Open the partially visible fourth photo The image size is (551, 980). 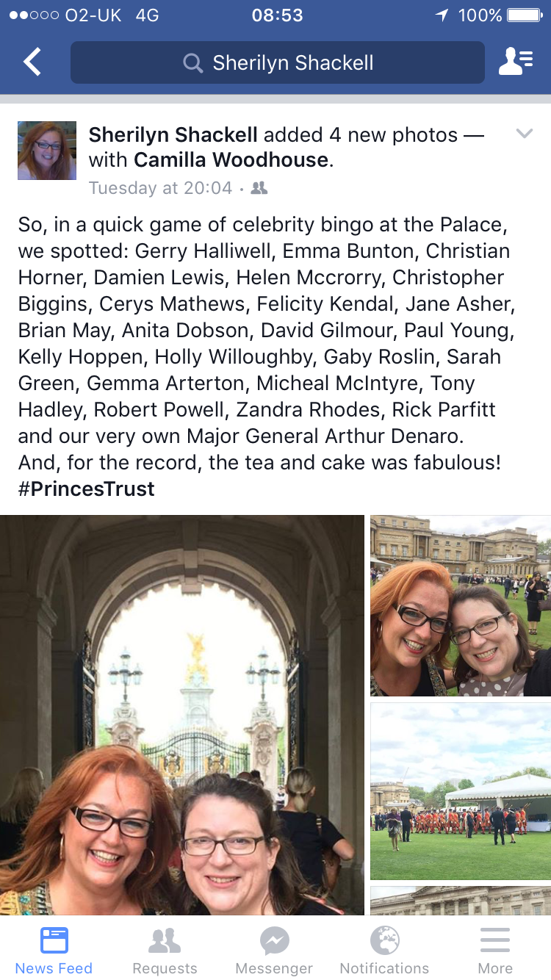tap(461, 901)
